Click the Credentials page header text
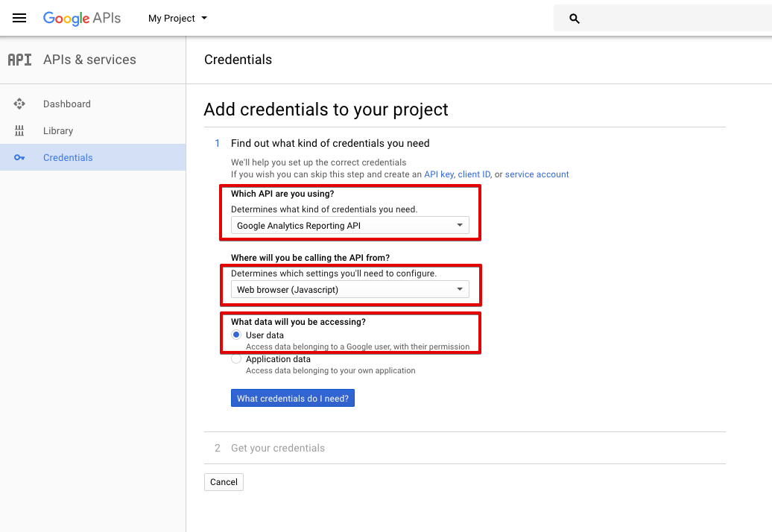The image size is (772, 532). pos(238,60)
